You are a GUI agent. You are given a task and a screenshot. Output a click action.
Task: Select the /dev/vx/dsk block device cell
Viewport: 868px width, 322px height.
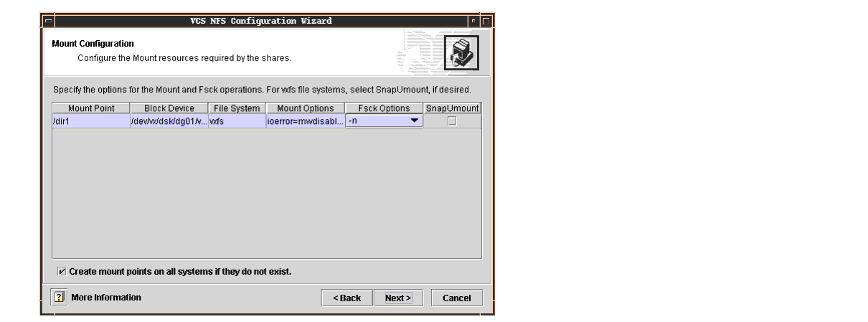click(168, 121)
